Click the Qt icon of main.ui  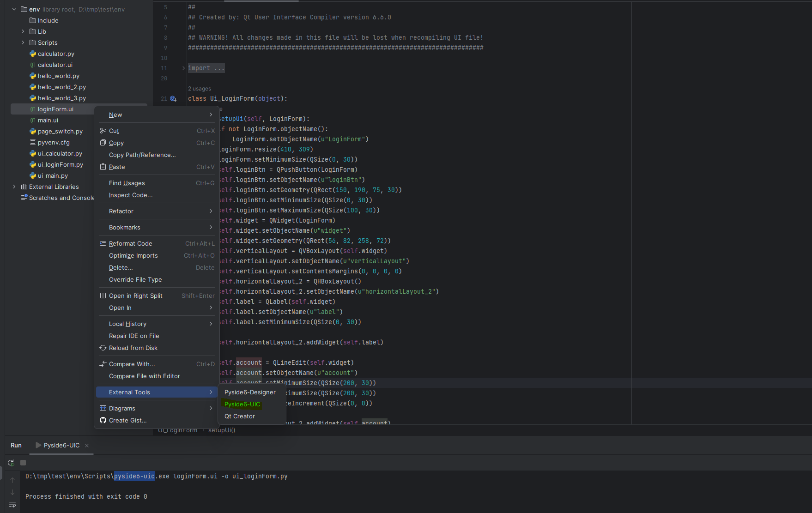[x=33, y=121]
